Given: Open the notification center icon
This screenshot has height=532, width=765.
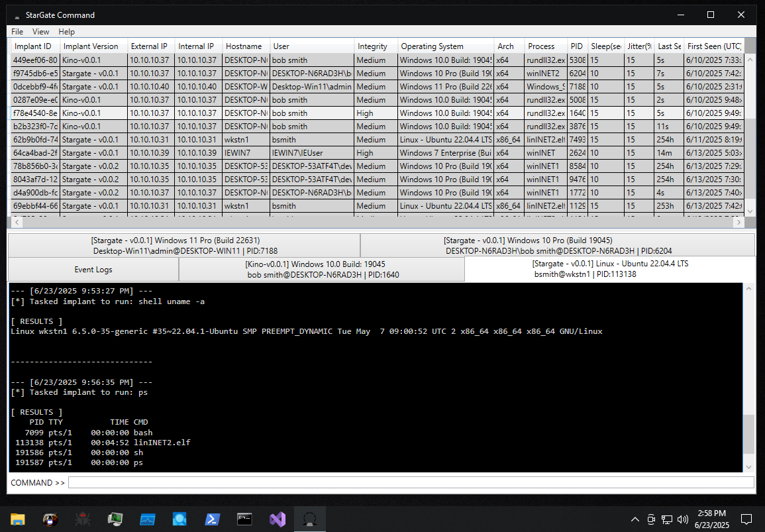Looking at the screenshot, I should point(746,519).
